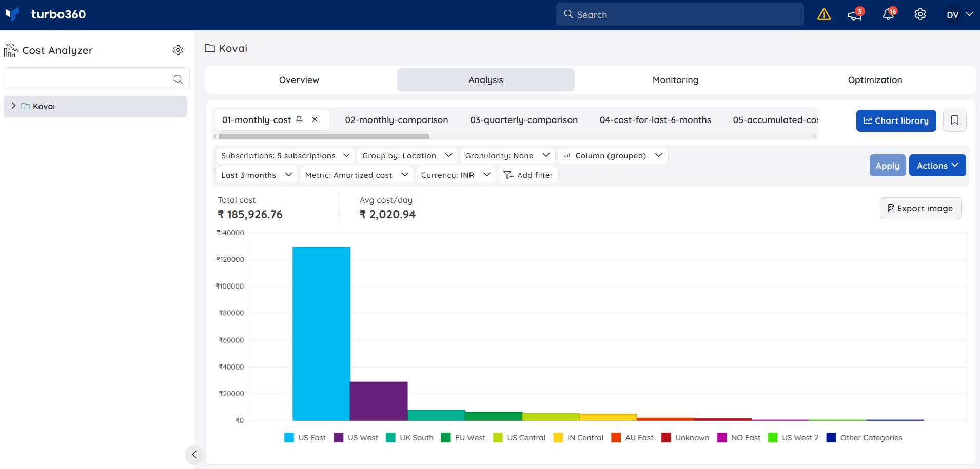Toggle US East legend swatch

[x=289, y=438]
